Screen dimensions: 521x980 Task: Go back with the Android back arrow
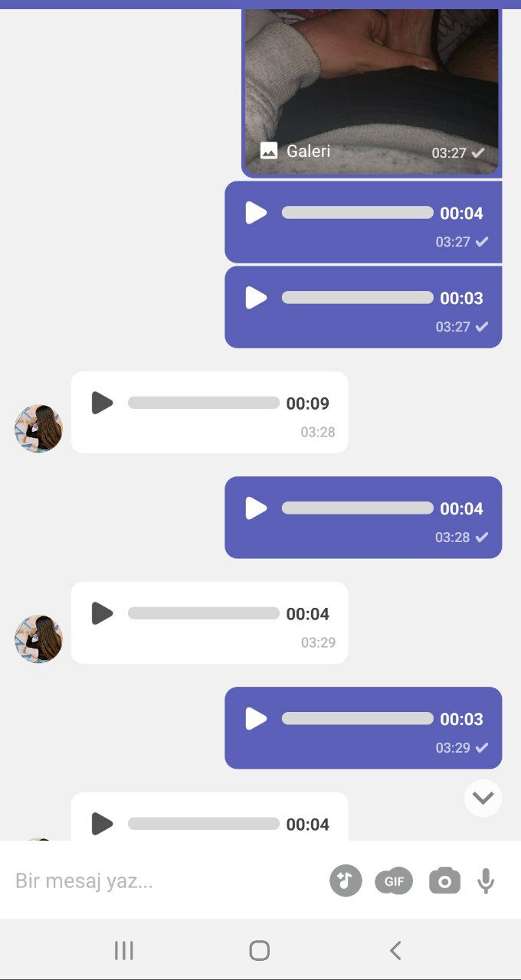tap(395, 950)
